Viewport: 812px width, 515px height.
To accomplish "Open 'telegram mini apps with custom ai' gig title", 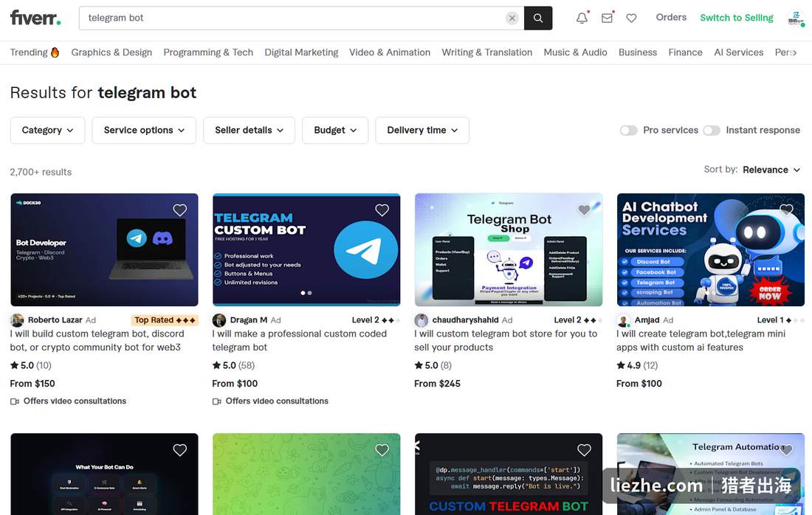I will click(x=701, y=341).
